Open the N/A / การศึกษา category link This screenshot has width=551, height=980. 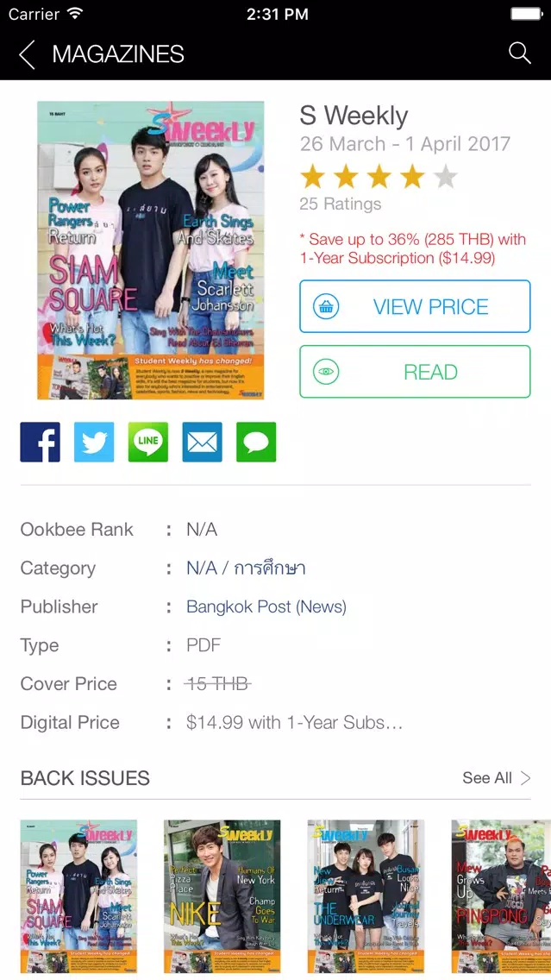(x=246, y=569)
